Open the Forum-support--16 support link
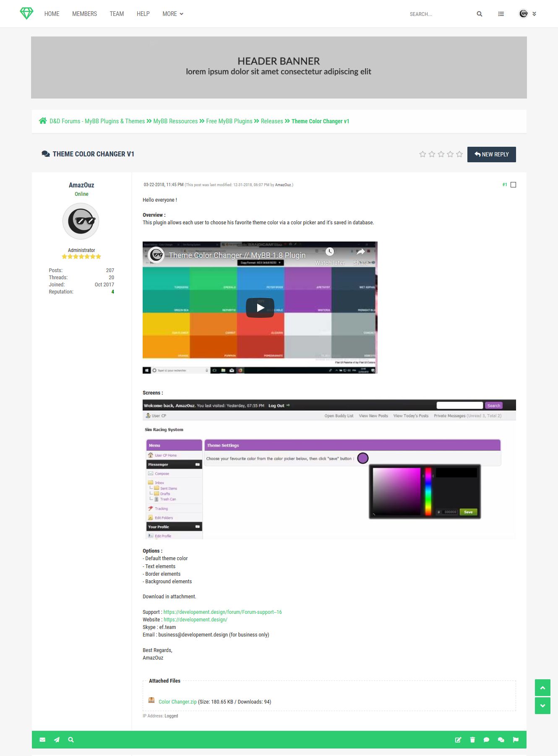 (x=222, y=612)
